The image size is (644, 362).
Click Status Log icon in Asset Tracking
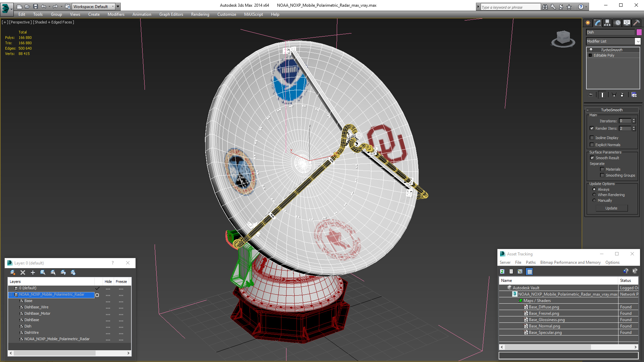511,271
